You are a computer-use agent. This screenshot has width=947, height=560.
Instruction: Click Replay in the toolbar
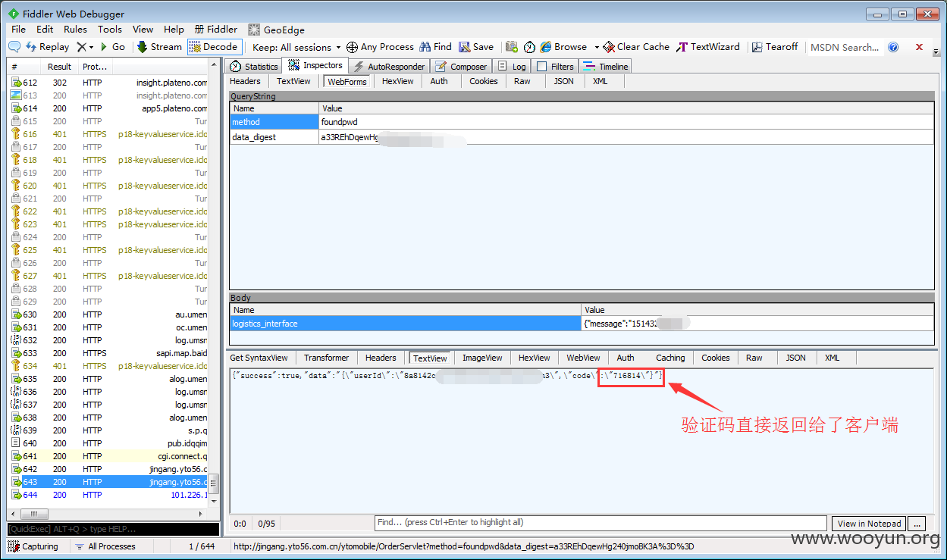coord(47,47)
